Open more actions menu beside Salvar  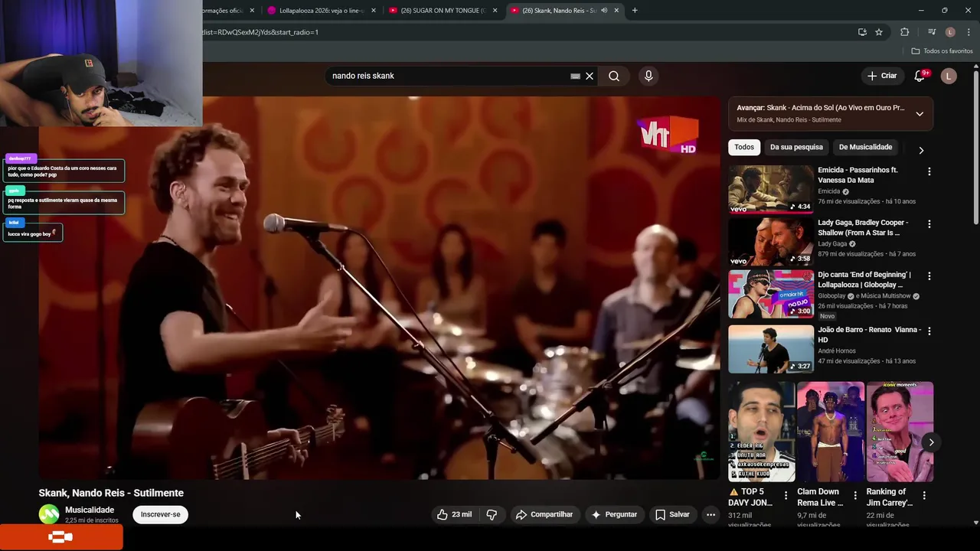pyautogui.click(x=710, y=514)
